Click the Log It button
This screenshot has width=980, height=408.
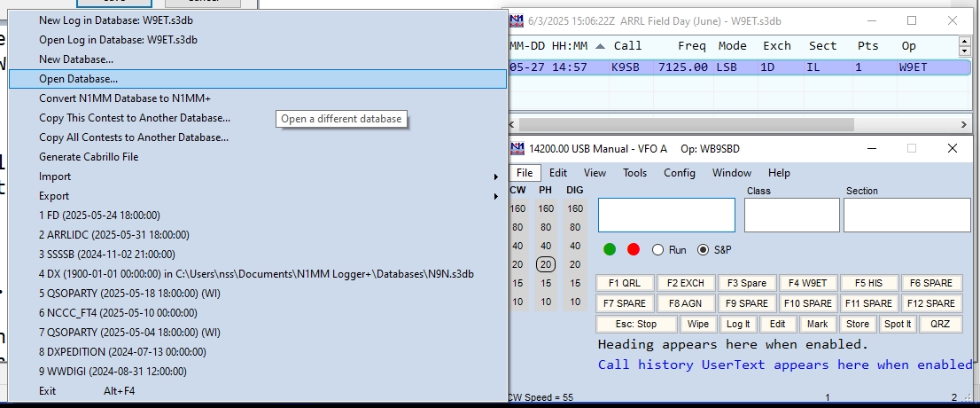(738, 324)
